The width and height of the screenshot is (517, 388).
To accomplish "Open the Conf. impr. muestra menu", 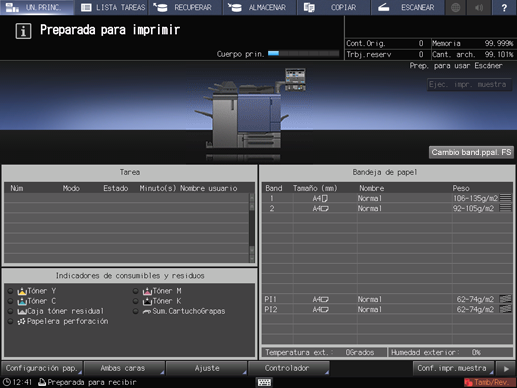I will 453,368.
